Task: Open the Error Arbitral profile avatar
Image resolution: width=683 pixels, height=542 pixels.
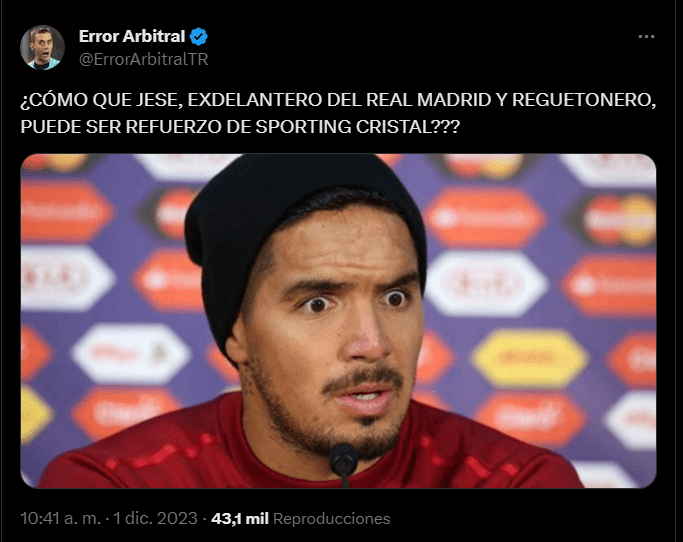Action: (42, 47)
